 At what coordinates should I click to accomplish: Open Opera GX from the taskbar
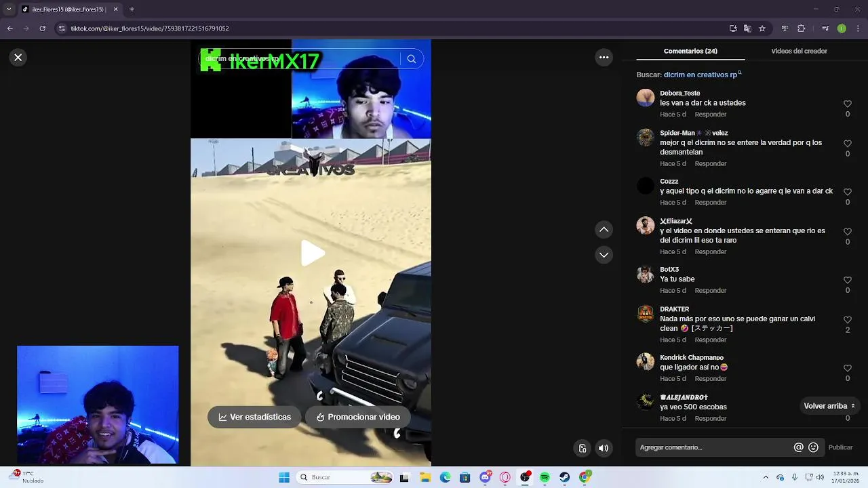coord(505,478)
